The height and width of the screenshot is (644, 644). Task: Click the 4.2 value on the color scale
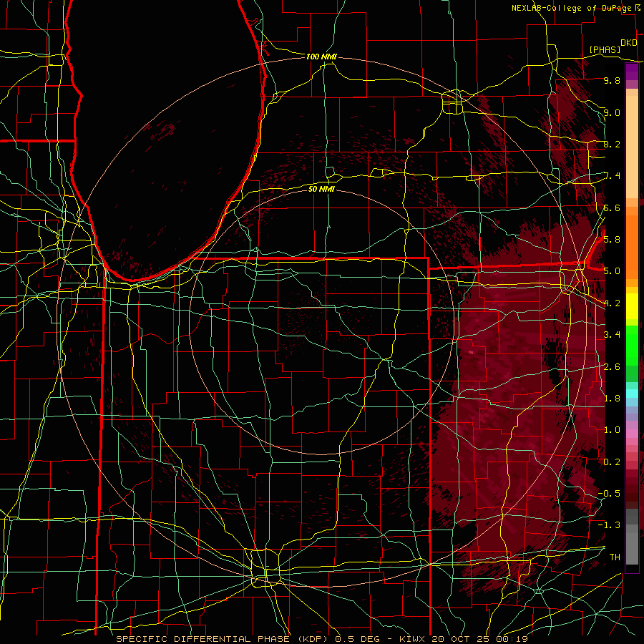point(612,303)
